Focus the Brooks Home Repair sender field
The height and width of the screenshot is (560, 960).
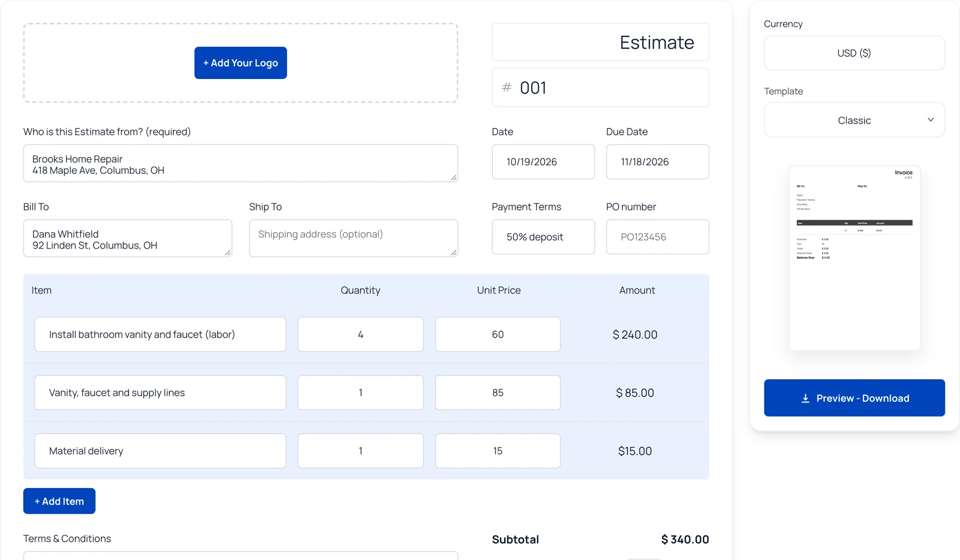click(x=241, y=163)
